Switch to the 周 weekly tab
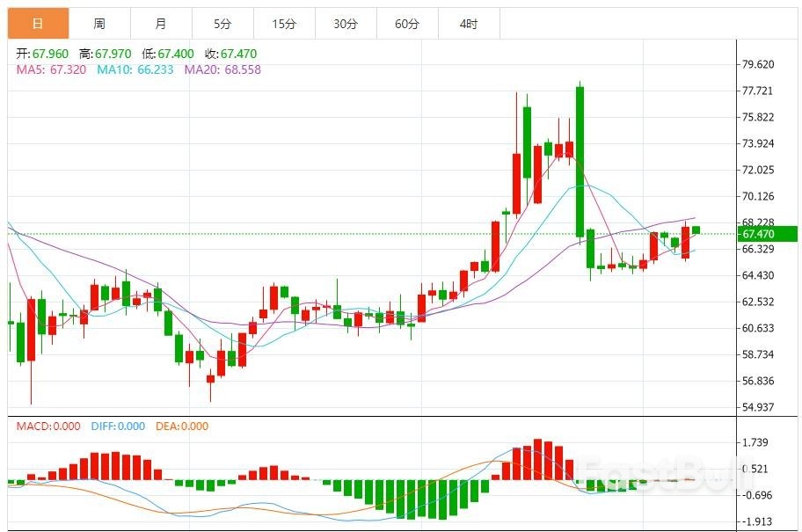The image size is (802, 532). coord(99,24)
